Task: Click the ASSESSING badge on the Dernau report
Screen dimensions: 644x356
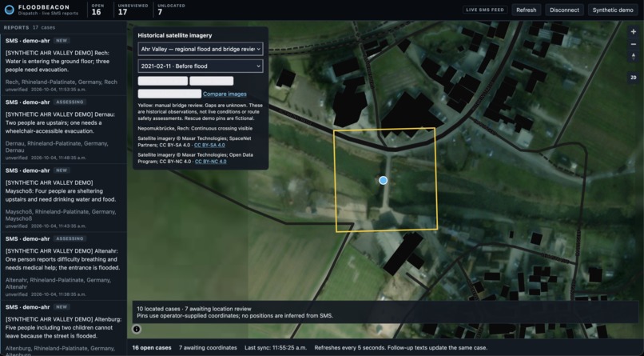Action: tap(70, 102)
